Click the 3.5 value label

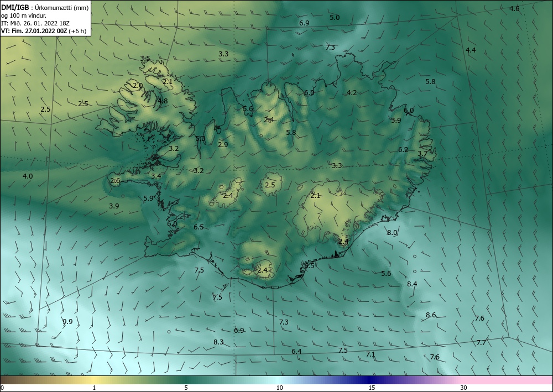(x=145, y=59)
